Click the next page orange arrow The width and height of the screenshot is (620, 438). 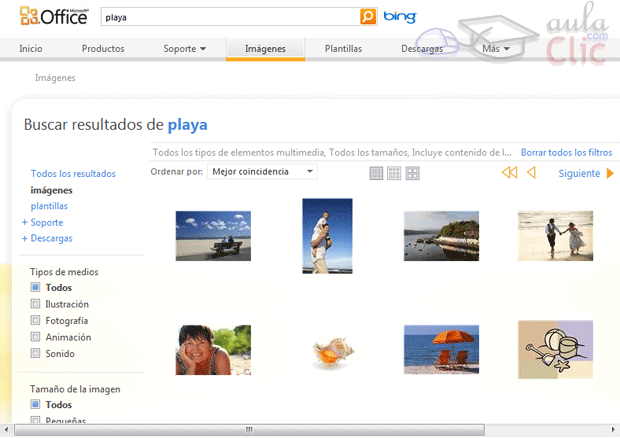(610, 173)
